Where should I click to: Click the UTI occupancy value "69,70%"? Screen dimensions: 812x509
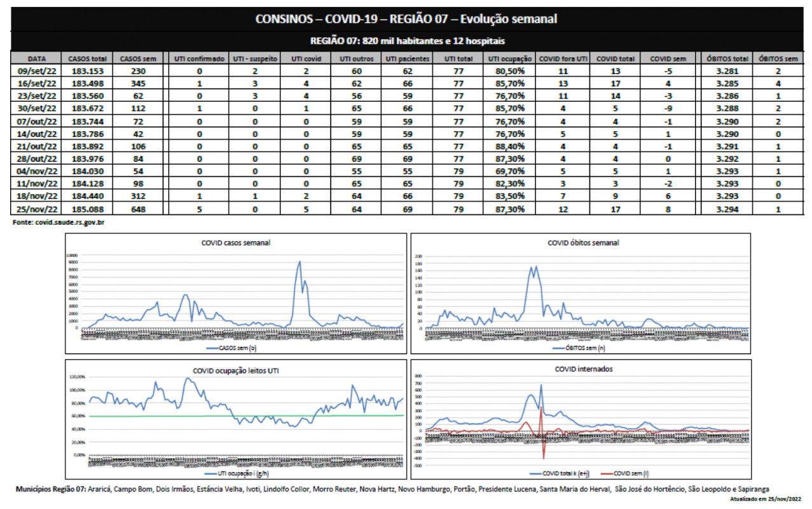(x=510, y=171)
